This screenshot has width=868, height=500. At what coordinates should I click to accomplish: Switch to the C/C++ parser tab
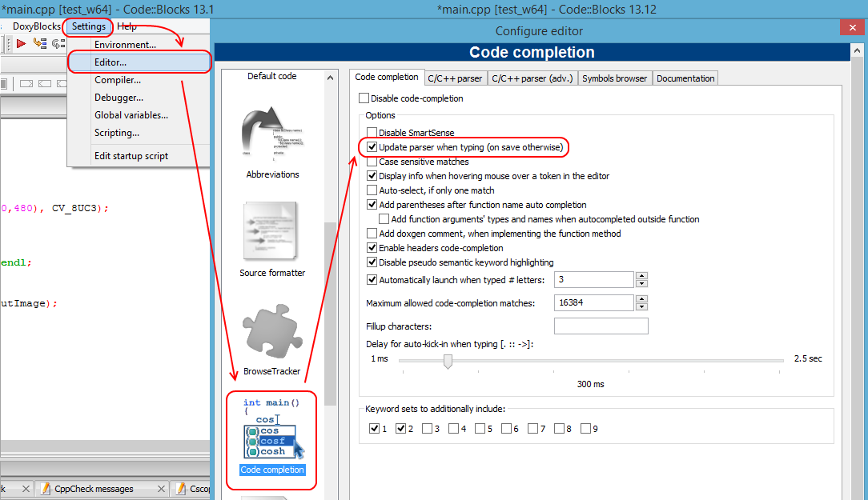tap(455, 78)
